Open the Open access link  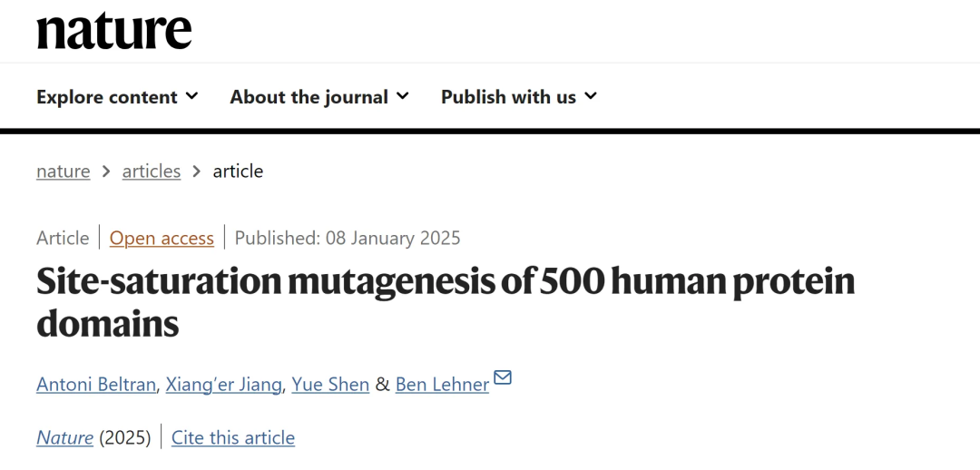tap(162, 239)
